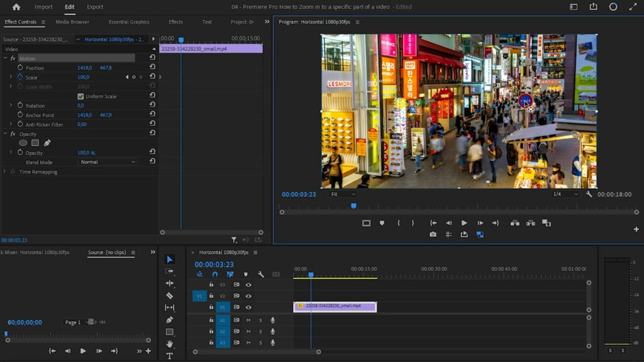Create ellipse mask under Opacity

pyautogui.click(x=23, y=143)
